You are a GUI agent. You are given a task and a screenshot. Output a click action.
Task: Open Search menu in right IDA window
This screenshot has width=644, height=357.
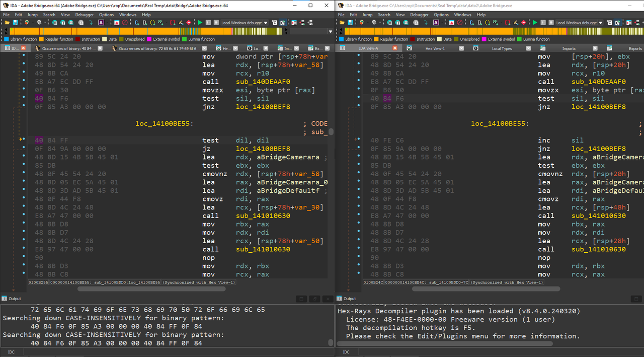click(x=384, y=15)
